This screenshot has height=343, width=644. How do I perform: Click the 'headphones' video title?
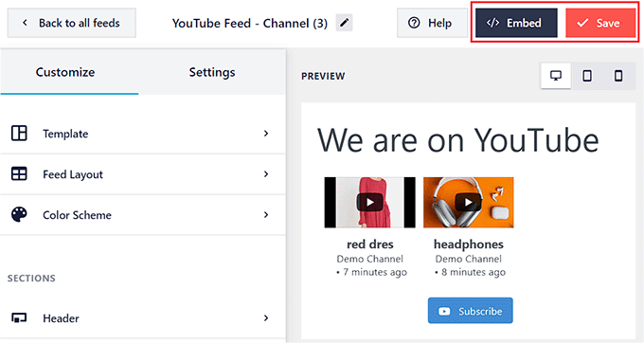pyautogui.click(x=469, y=244)
